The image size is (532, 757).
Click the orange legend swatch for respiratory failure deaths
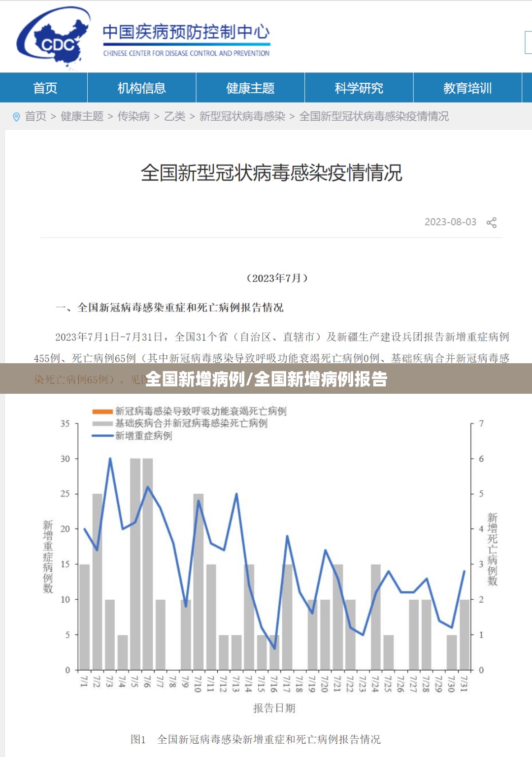pos(102,411)
